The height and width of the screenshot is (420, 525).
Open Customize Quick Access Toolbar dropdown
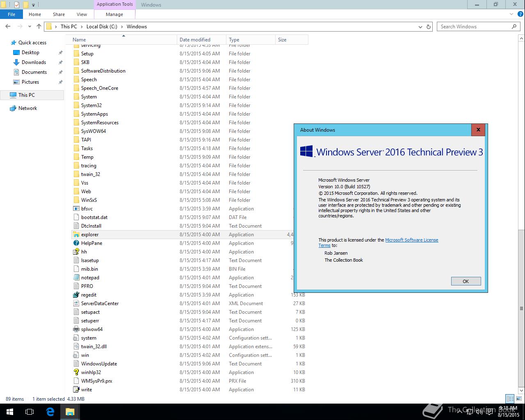point(34,5)
